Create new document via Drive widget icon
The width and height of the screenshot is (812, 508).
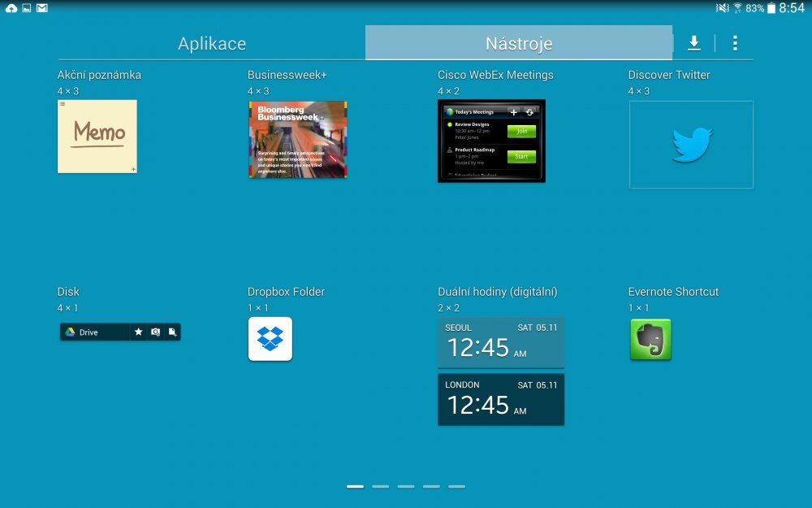point(173,332)
